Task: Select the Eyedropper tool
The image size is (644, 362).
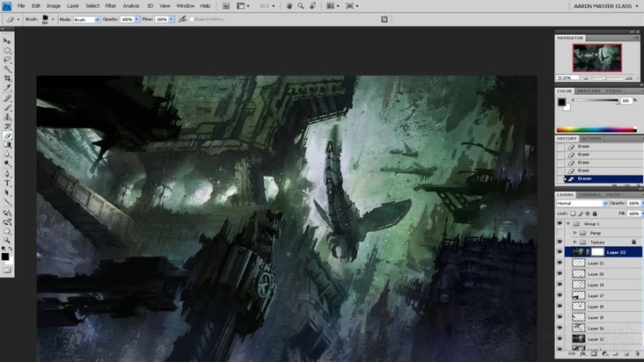Action: (x=7, y=88)
